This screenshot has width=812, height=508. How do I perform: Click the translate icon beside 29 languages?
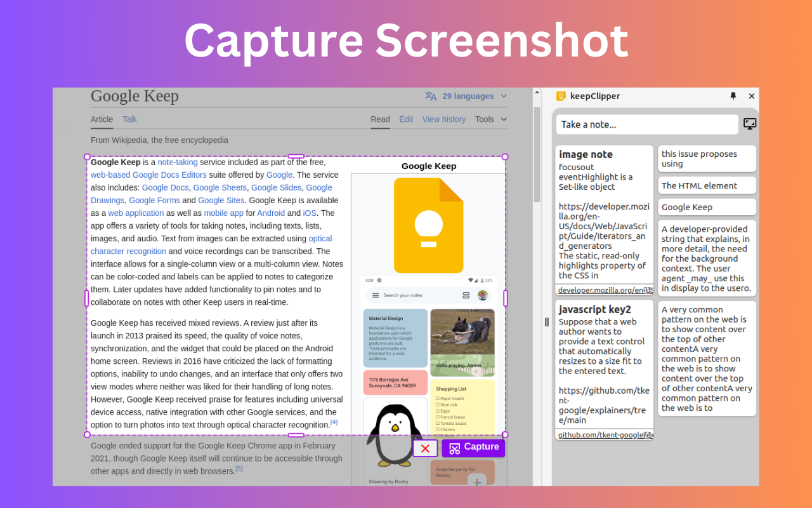pos(431,96)
